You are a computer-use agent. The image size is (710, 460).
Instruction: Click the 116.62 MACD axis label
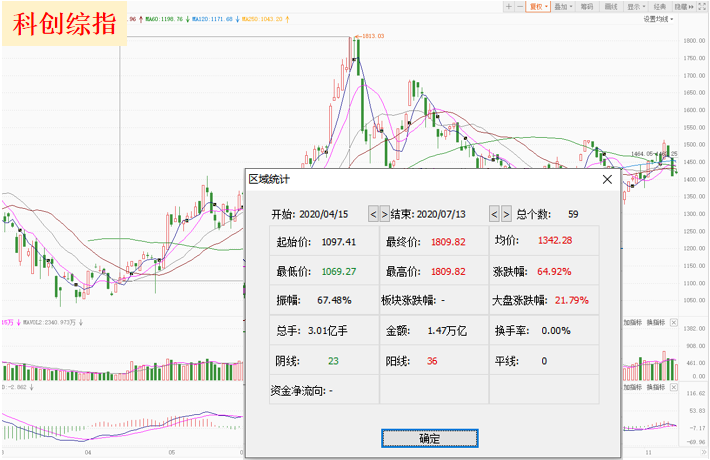[x=697, y=393]
